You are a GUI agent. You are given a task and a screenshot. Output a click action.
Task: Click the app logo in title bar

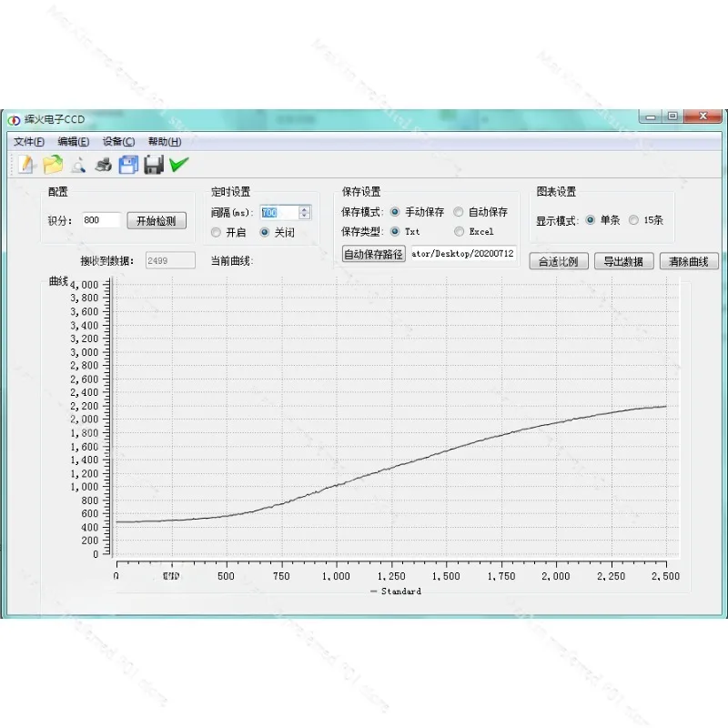(x=14, y=120)
